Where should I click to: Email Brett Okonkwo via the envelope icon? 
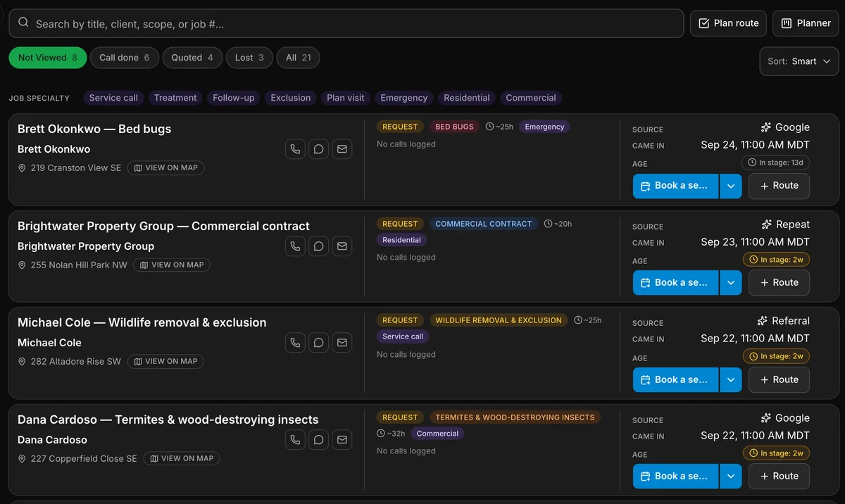[x=342, y=149]
